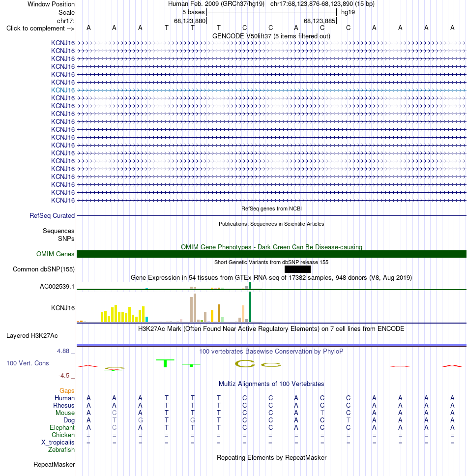This screenshot has width=467, height=476.
Task: Click the 'Dog' alignment row label
Action: tap(69, 420)
